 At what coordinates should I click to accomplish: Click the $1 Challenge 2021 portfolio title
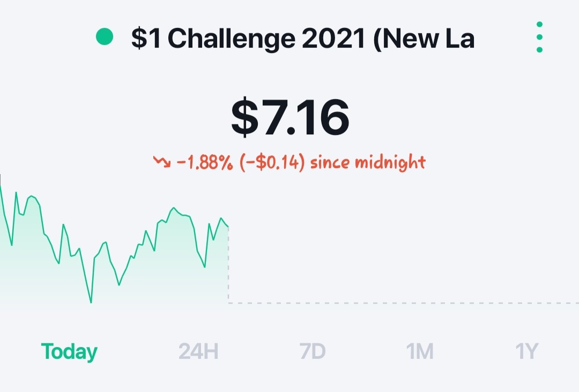point(303,39)
